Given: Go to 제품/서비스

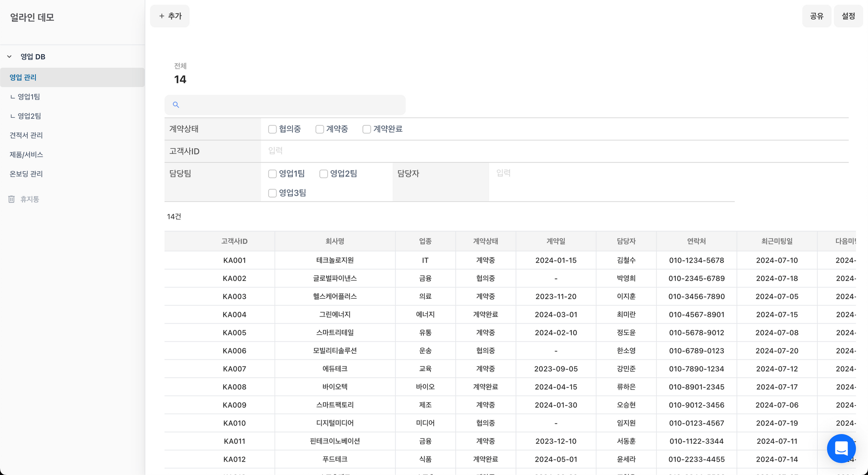Looking at the screenshot, I should (72, 155).
